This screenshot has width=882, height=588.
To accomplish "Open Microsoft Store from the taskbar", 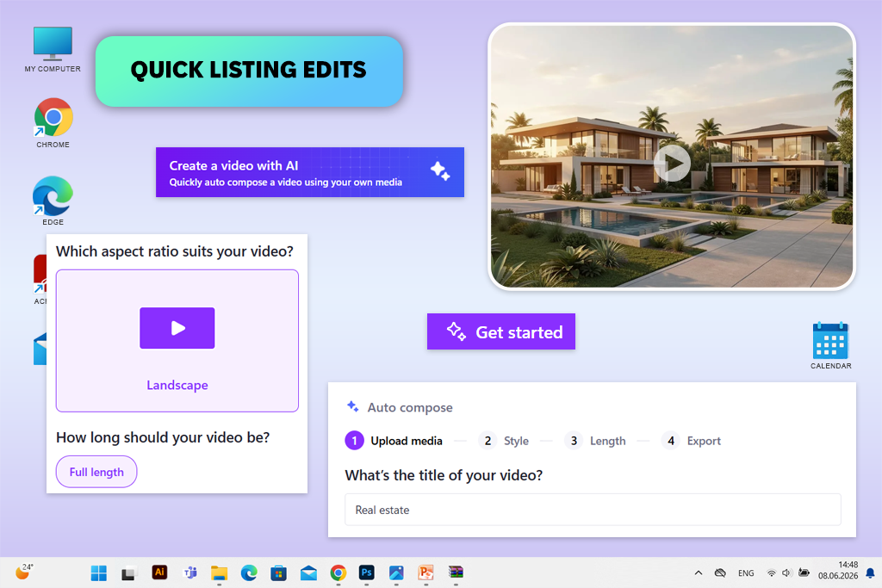I will [278, 573].
